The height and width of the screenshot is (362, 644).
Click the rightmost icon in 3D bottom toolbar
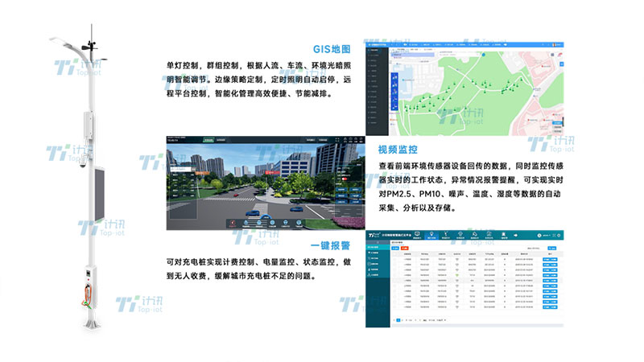pyautogui.click(x=299, y=220)
